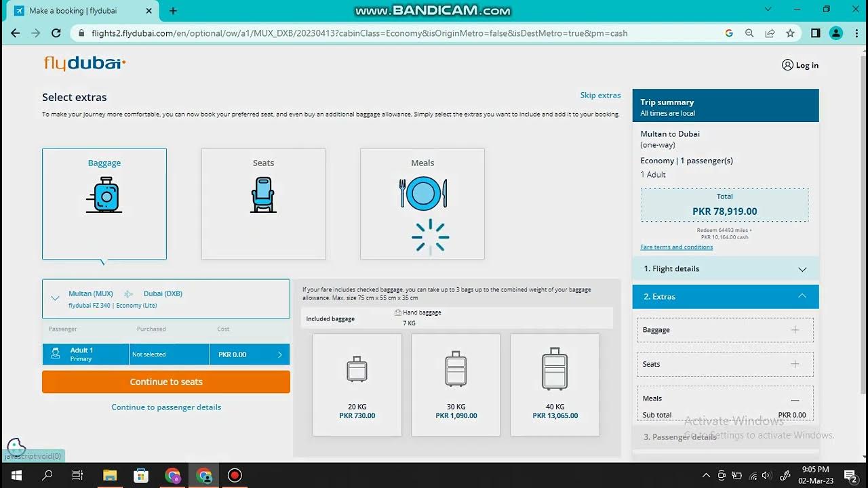
Task: Select the Seats chair icon card
Action: [263, 203]
